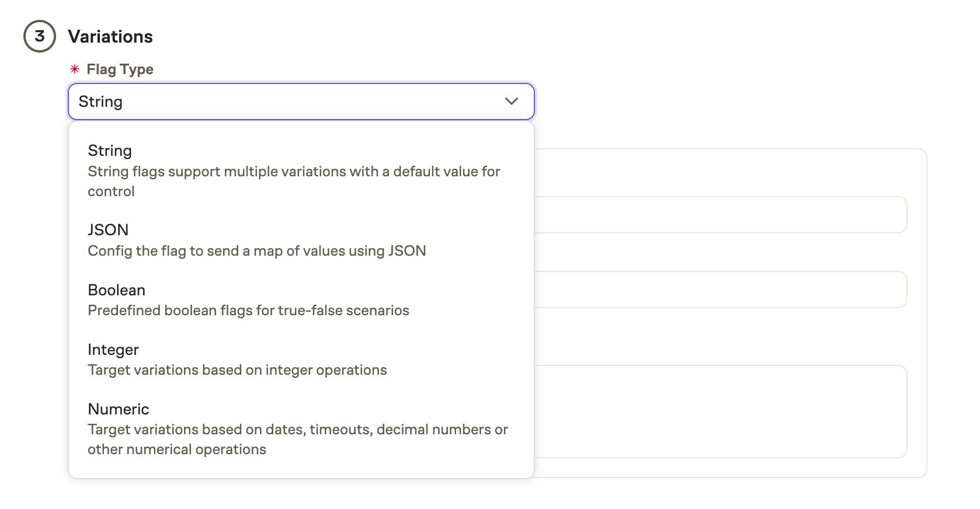Select Integer as the flag type
The image size is (980, 509).
click(113, 350)
